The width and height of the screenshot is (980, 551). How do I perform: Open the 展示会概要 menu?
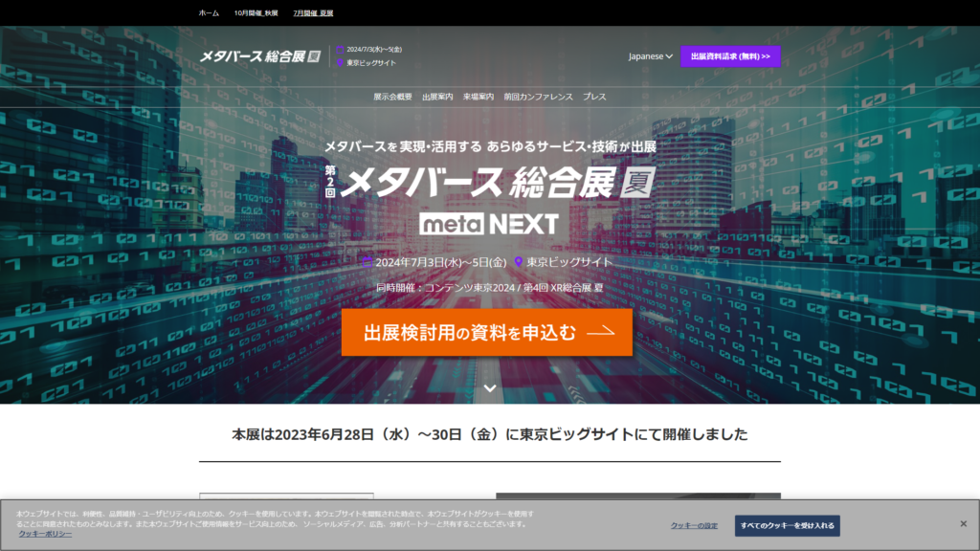click(392, 97)
